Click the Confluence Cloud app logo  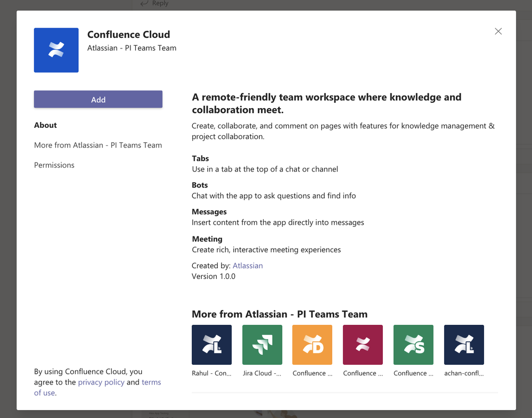pos(56,50)
